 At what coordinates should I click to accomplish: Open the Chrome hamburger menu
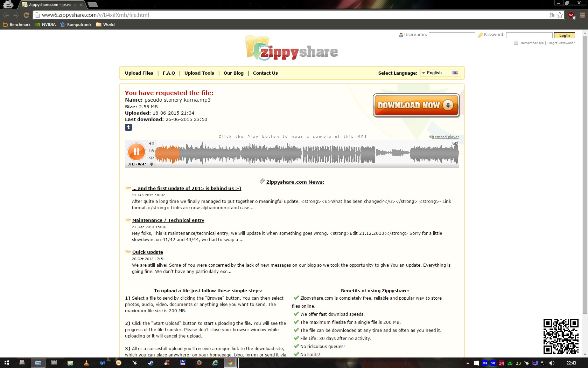click(582, 15)
